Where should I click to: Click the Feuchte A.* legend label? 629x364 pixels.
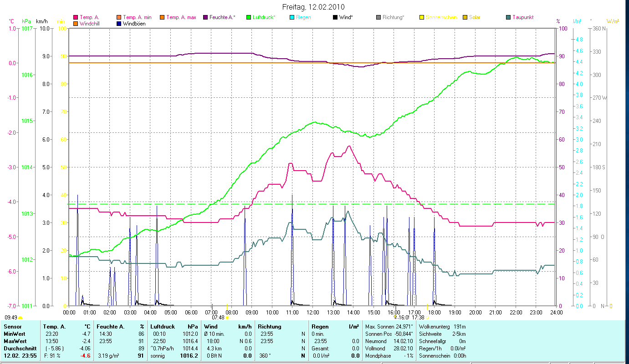point(222,17)
